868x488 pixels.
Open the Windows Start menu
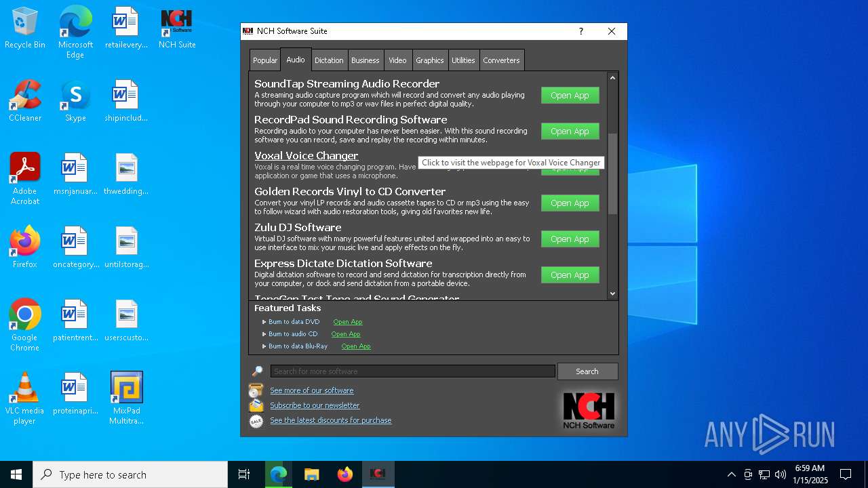point(16,474)
